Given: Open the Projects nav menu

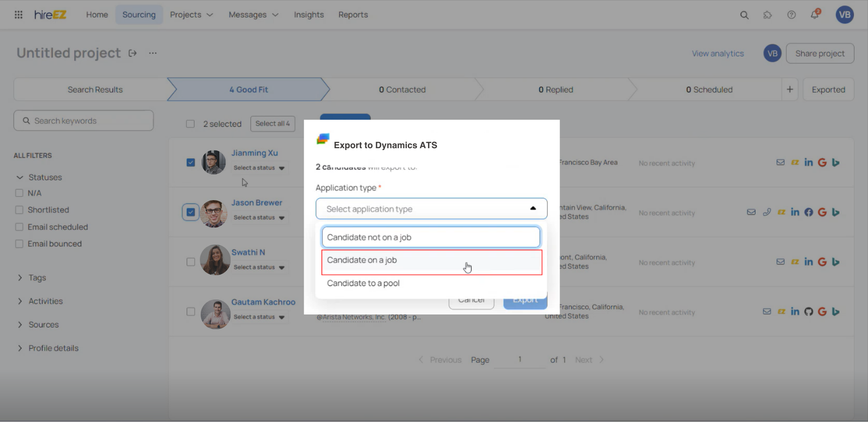Looking at the screenshot, I should click(x=191, y=15).
